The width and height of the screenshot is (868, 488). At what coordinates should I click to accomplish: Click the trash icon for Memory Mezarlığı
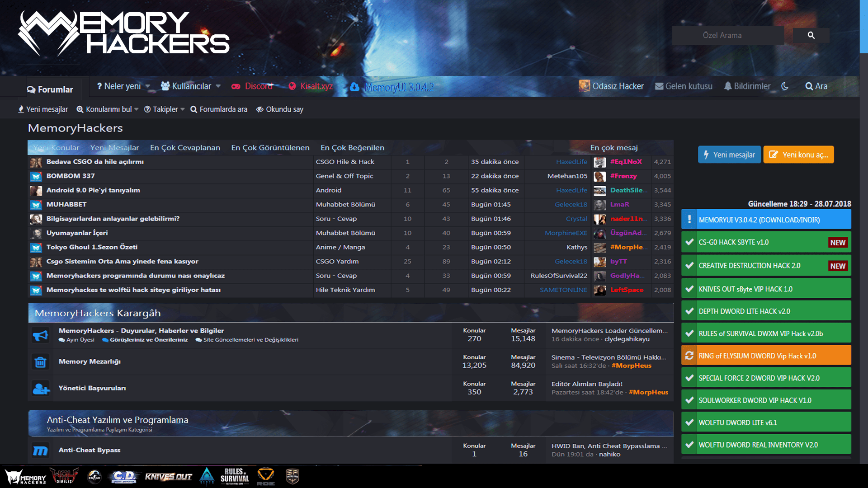(x=40, y=362)
